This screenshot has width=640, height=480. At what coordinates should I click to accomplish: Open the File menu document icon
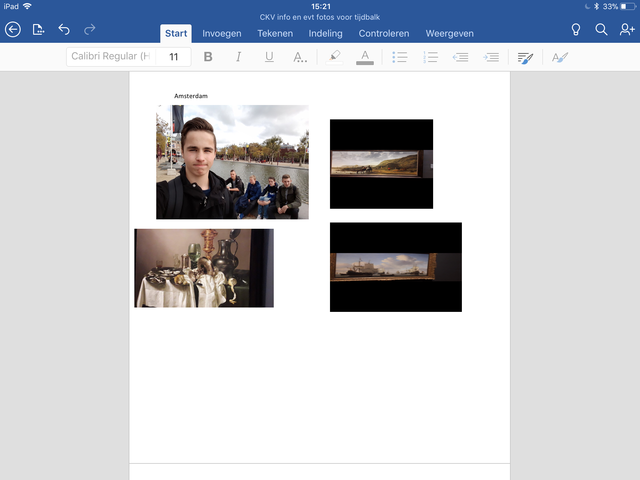pyautogui.click(x=38, y=29)
